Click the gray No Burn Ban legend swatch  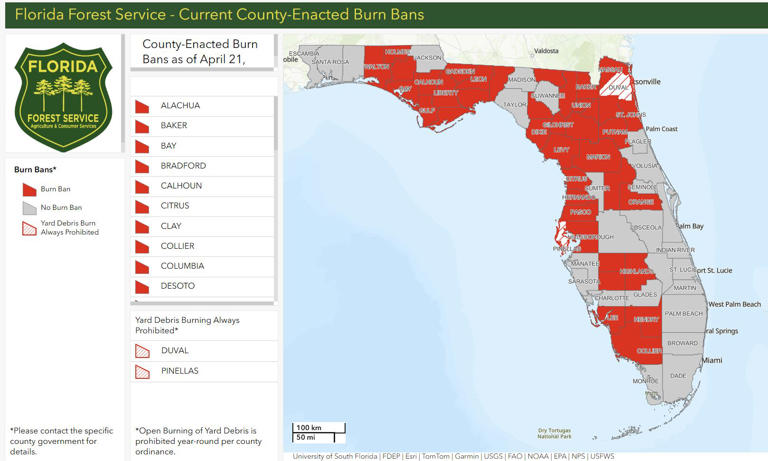[29, 208]
